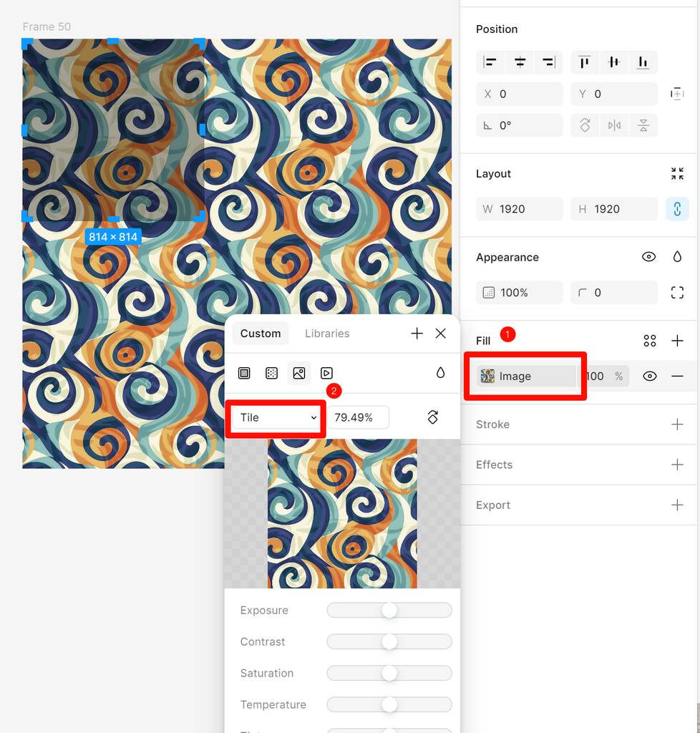Remove the image fill with minus

[677, 376]
